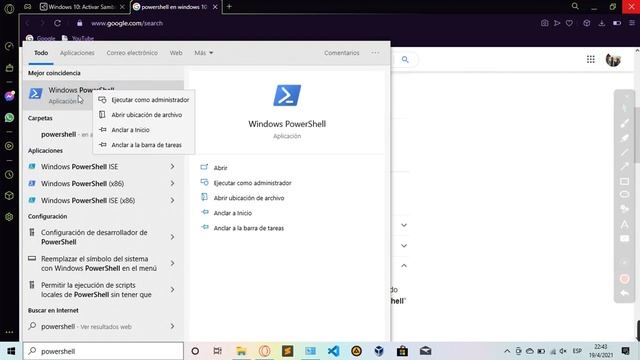This screenshot has width=640, height=360.
Task: Click the 'Comentarios' link in the search panel
Action: click(x=342, y=53)
